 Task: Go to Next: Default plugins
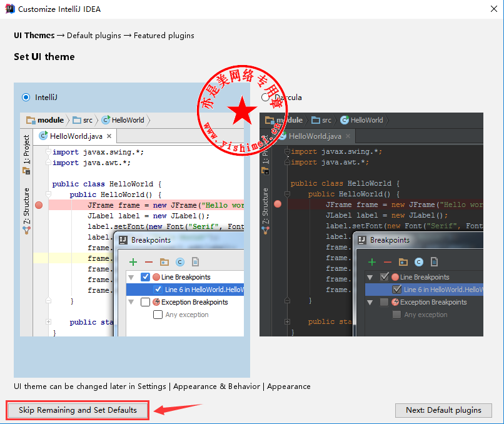(443, 410)
